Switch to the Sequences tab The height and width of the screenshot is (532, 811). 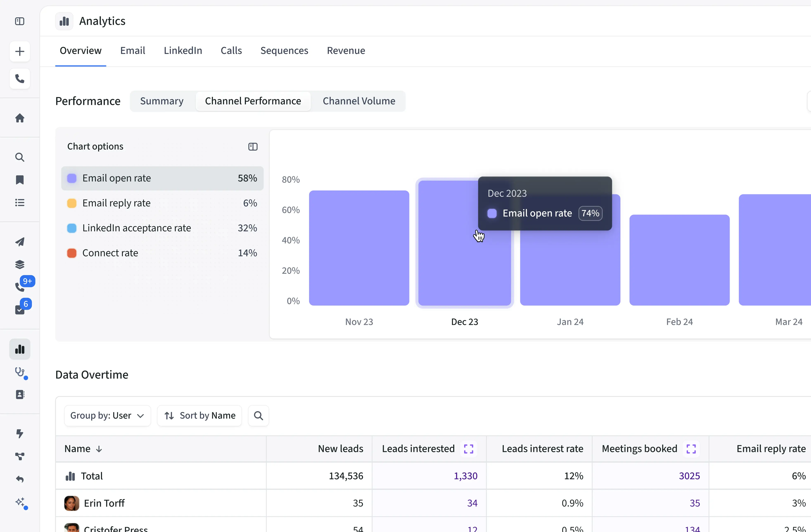[284, 50]
